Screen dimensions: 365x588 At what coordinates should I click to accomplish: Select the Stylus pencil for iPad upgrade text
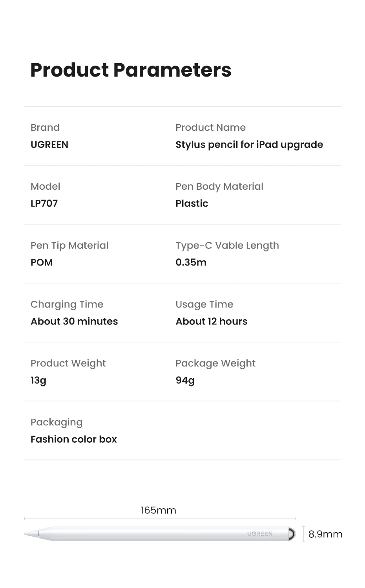coord(249,145)
